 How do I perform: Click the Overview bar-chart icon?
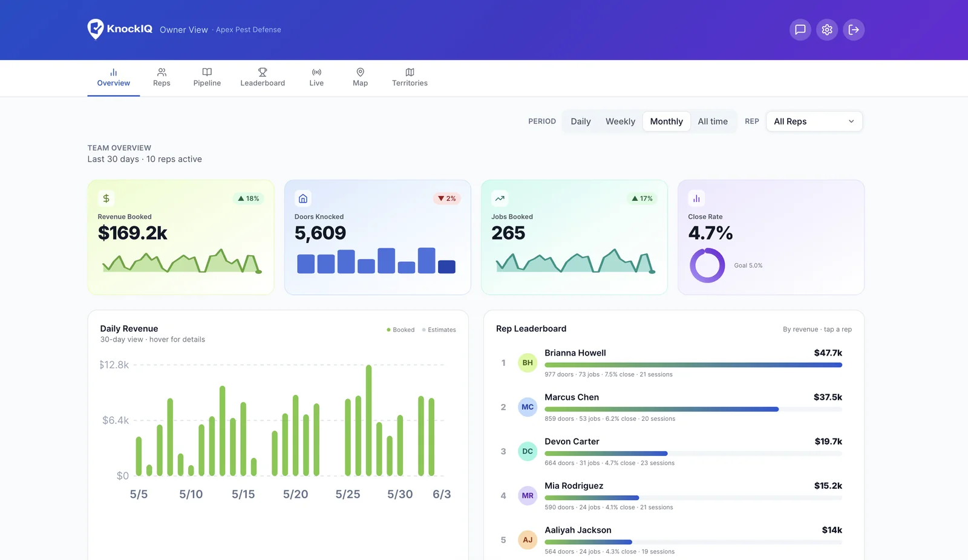pyautogui.click(x=114, y=72)
